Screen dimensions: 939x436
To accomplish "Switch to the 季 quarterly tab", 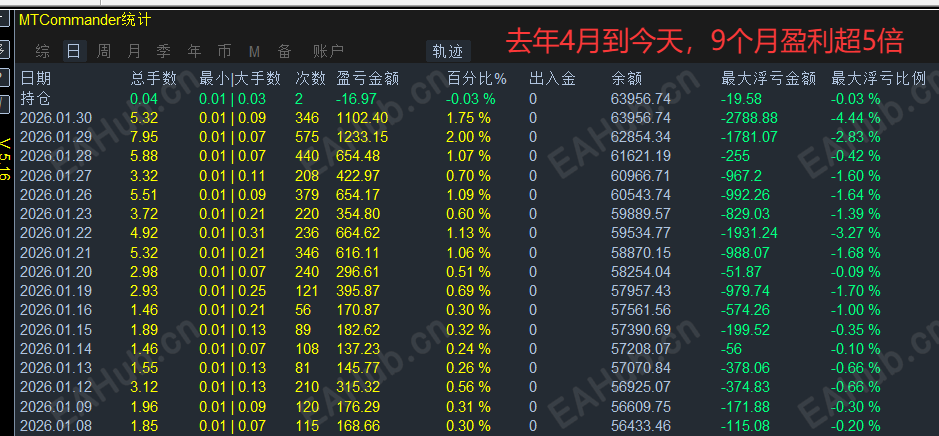I will pos(163,52).
